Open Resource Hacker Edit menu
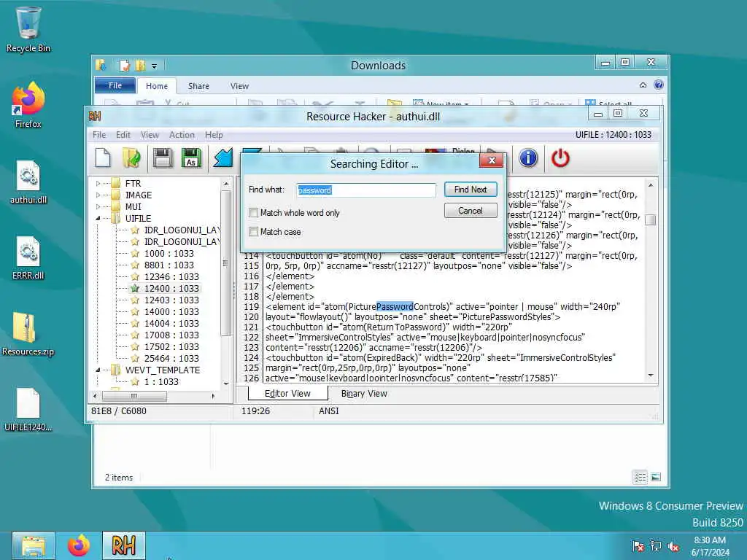The image size is (747, 560). tap(123, 135)
